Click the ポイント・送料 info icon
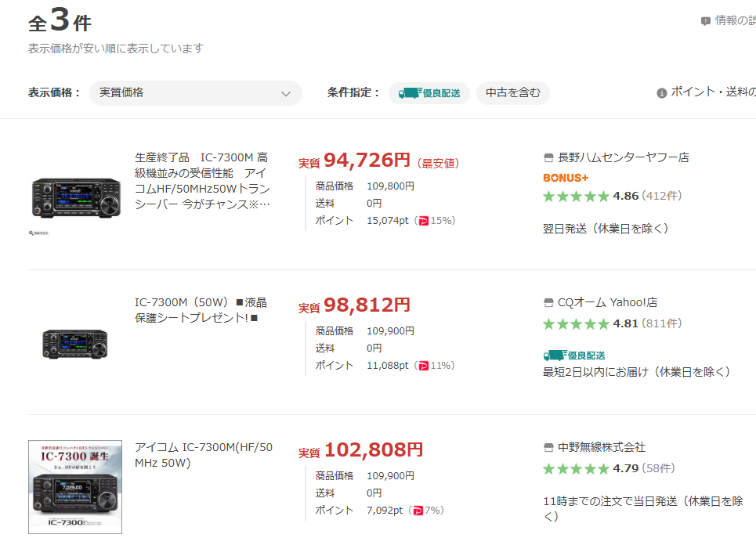756x556 pixels. pos(661,93)
